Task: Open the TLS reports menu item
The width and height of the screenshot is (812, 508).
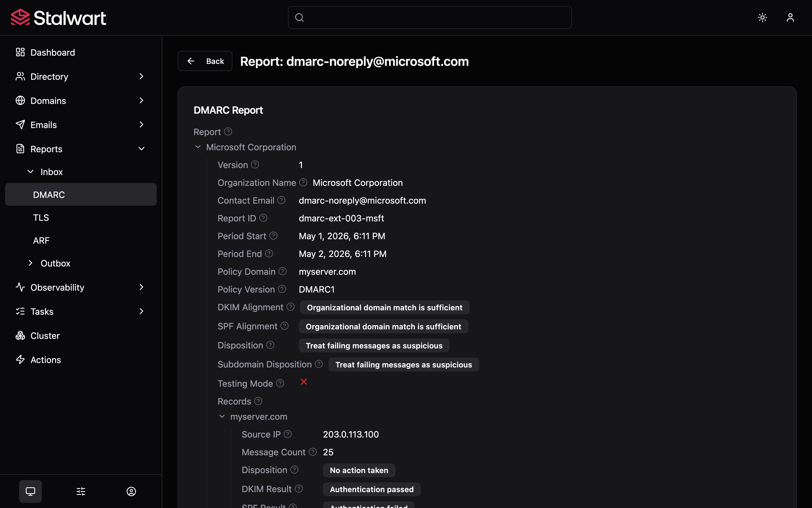Action: (81, 217)
